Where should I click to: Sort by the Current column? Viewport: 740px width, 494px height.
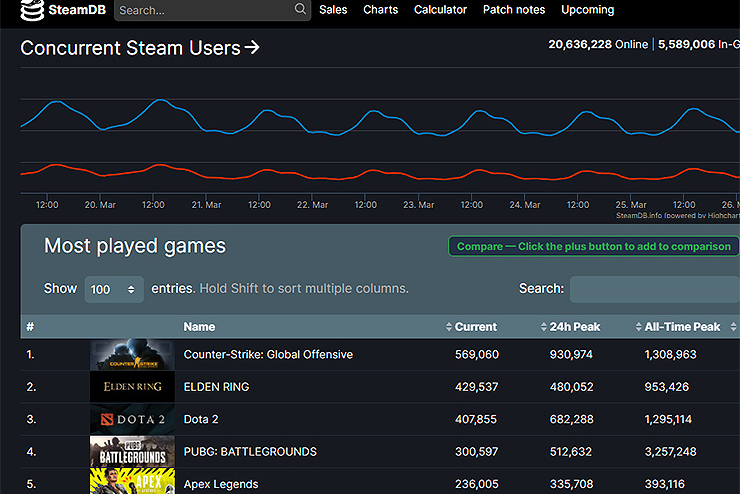pyautogui.click(x=476, y=327)
